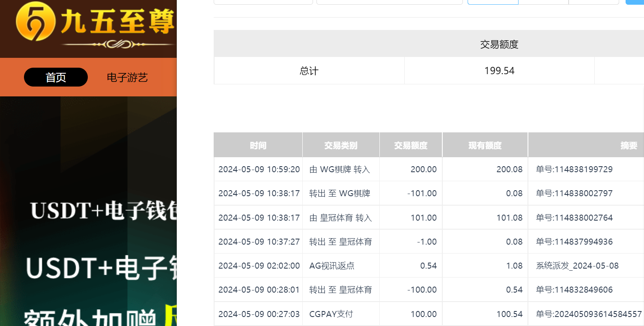Click order number 单号:114838199729
Image resolution: width=644 pixels, height=326 pixels.
click(574, 169)
